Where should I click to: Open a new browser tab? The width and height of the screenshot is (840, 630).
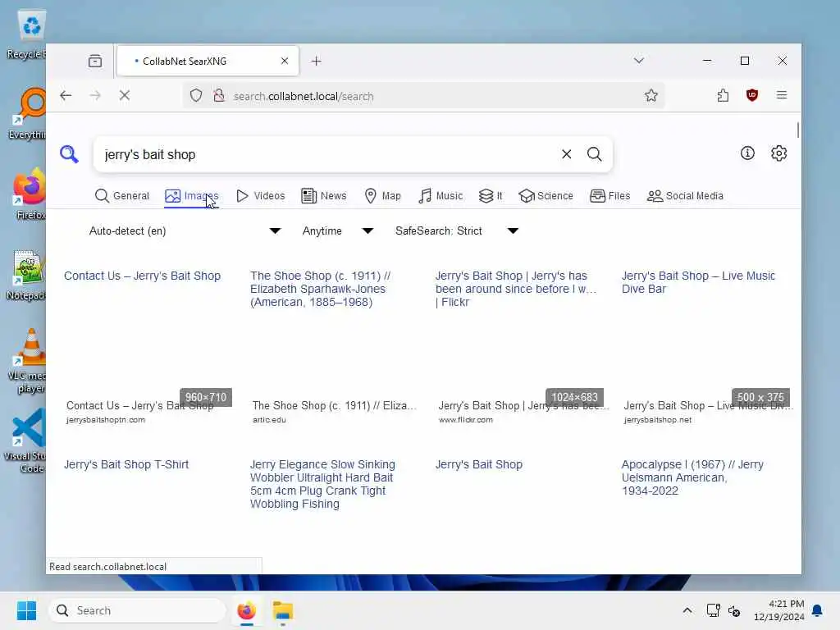316,61
